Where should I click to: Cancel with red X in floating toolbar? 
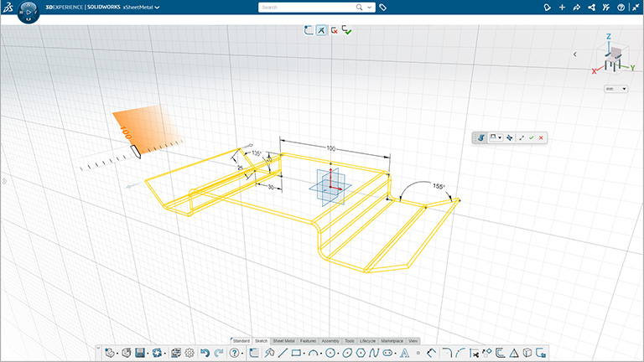point(541,137)
